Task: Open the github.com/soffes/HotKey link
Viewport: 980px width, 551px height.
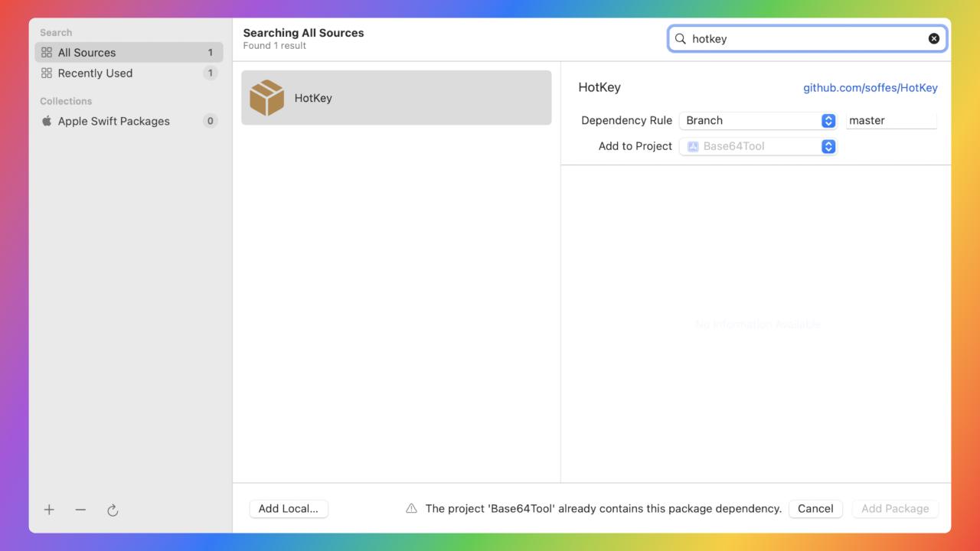Action: click(870, 87)
